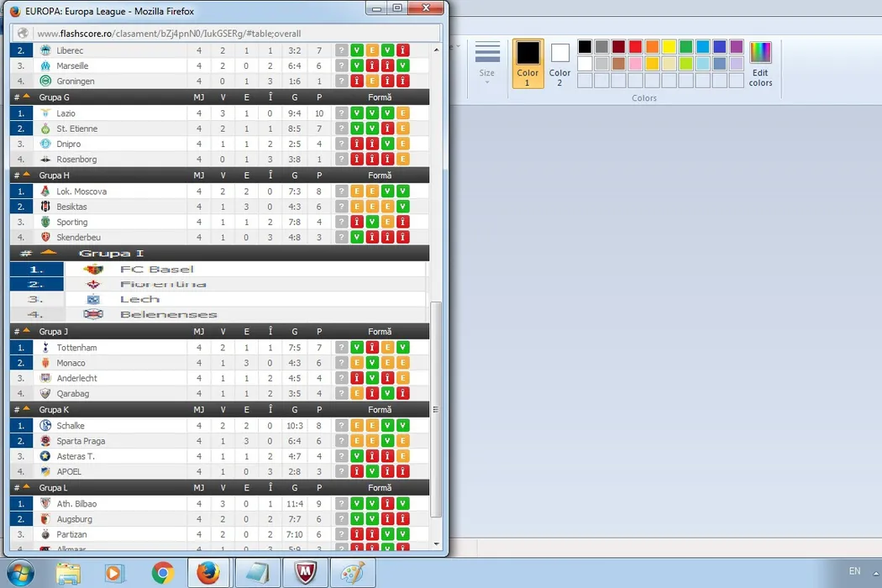This screenshot has width=882, height=588.
Task: Open McAfee from the taskbar
Action: [x=305, y=573]
